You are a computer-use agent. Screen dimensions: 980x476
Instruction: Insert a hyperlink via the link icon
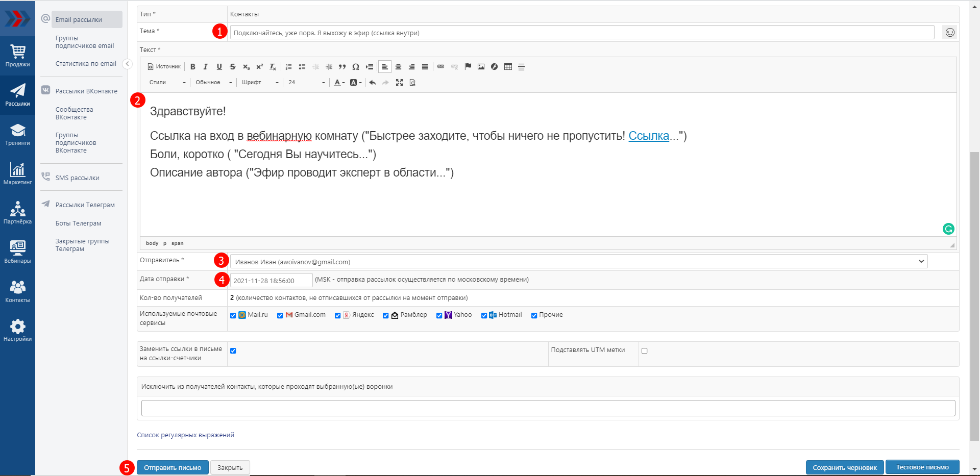coord(441,67)
